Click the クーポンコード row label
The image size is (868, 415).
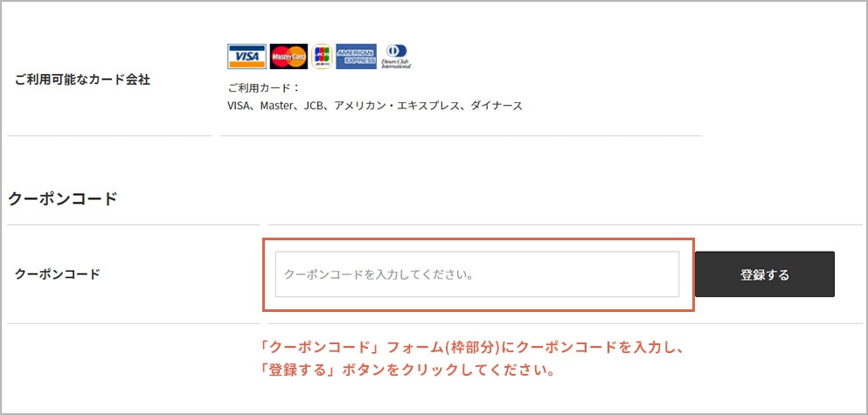click(x=58, y=274)
